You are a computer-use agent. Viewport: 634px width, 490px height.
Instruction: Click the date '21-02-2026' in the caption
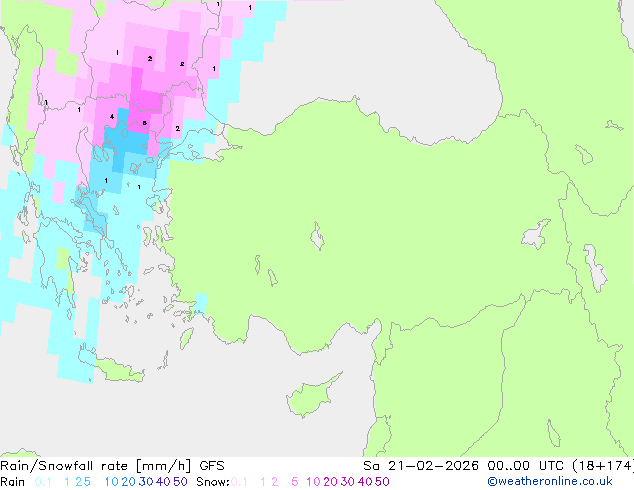point(433,466)
